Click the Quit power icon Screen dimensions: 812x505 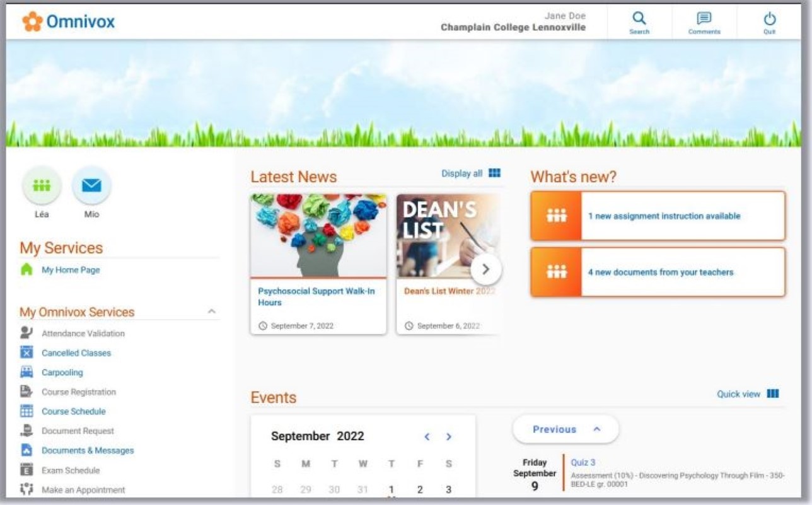(x=769, y=23)
